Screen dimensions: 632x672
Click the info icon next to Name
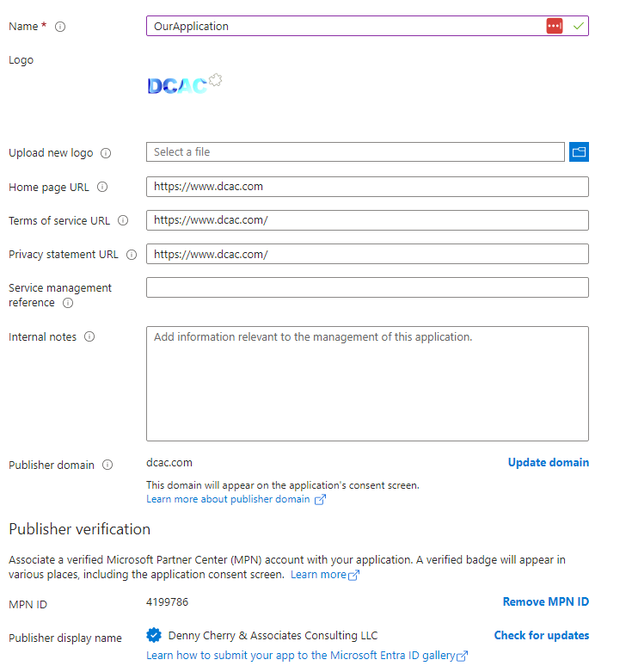pos(60,27)
